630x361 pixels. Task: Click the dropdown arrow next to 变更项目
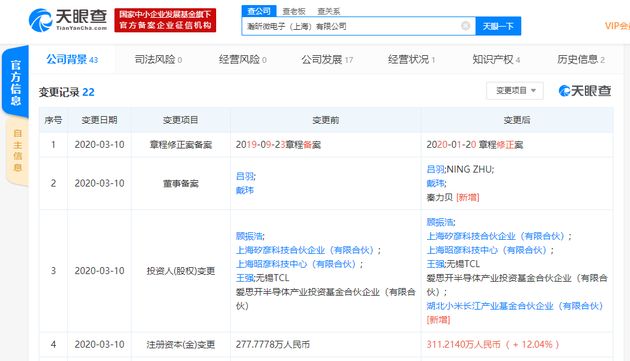tap(534, 91)
